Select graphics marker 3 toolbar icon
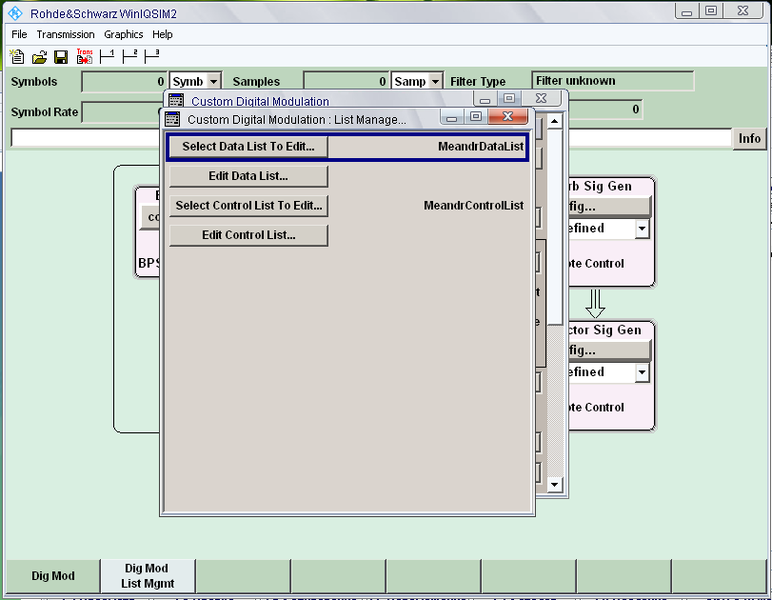This screenshot has height=600, width=772. click(152, 57)
